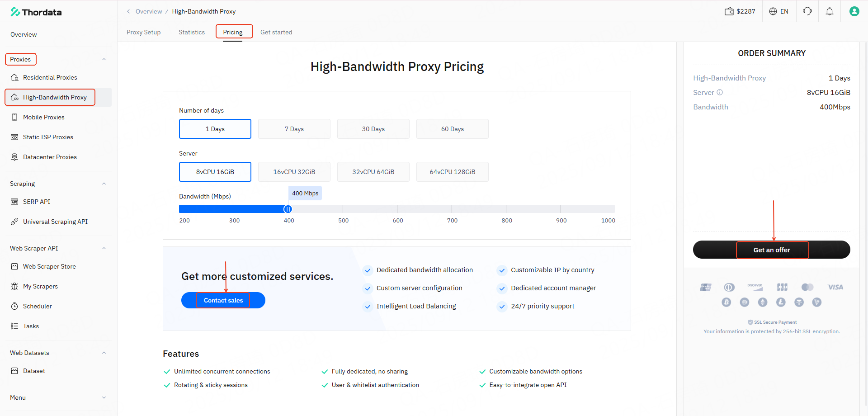Select 64vCPU 128GiB server
This screenshot has height=416, width=868.
[453, 172]
